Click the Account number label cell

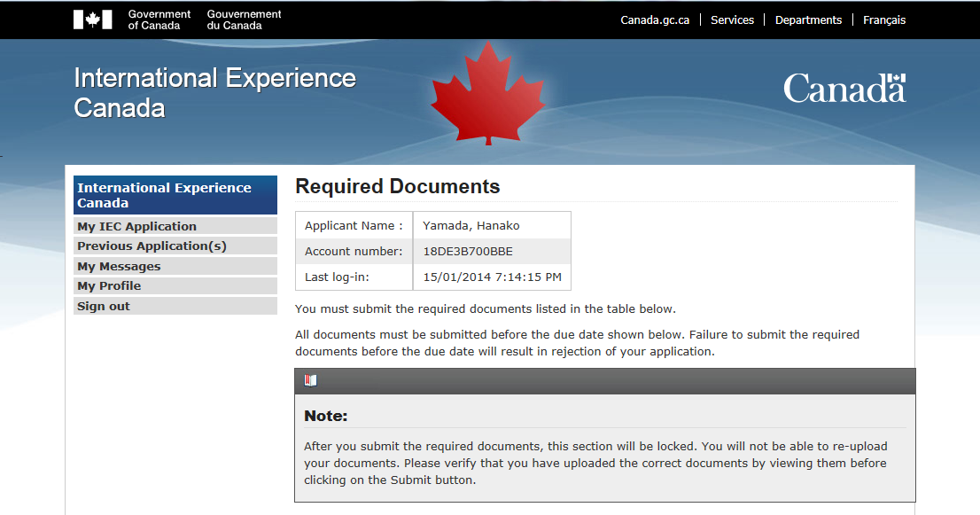tap(354, 251)
